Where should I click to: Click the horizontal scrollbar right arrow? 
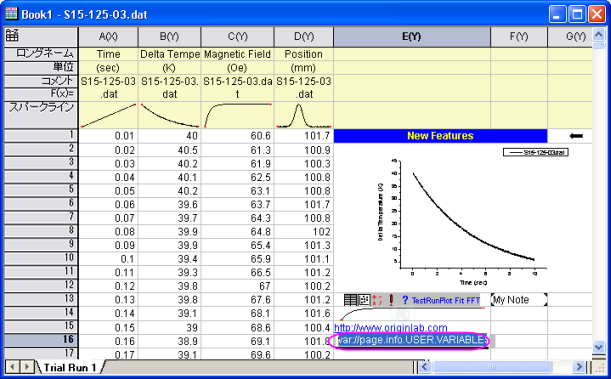pos(579,367)
